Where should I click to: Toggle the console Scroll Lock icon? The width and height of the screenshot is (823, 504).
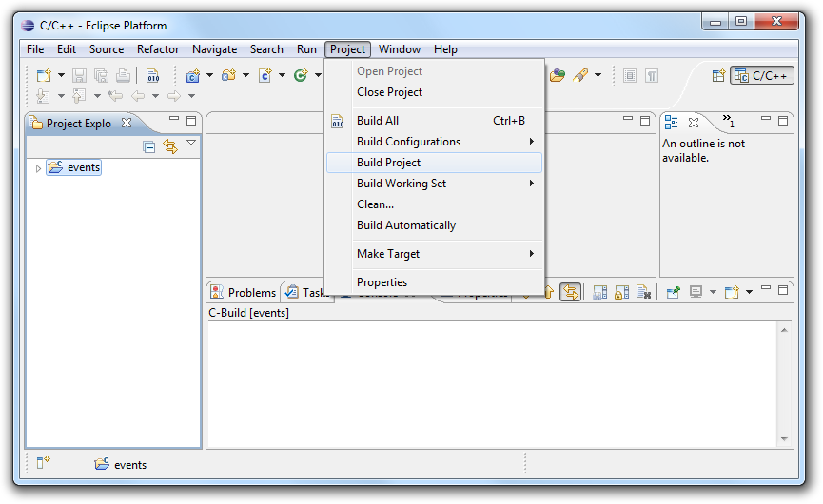coord(622,292)
